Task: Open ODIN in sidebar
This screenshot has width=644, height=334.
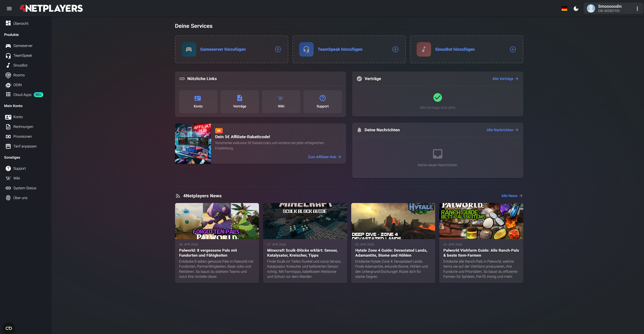Action: point(17,85)
